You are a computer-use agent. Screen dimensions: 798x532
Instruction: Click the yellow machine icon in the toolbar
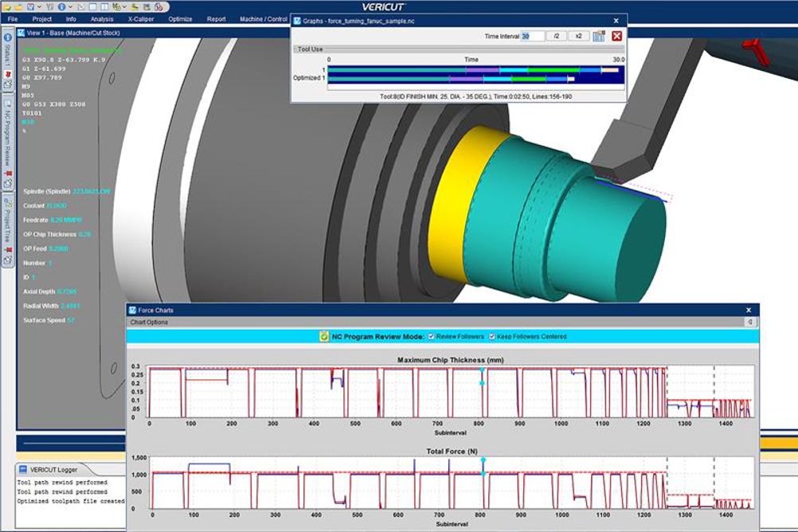[x=136, y=7]
